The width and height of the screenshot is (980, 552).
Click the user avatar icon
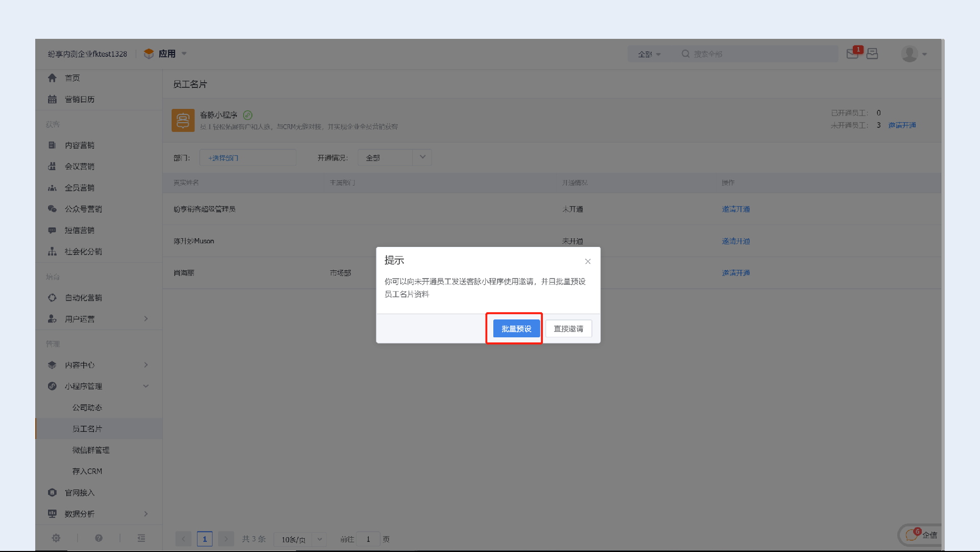910,54
